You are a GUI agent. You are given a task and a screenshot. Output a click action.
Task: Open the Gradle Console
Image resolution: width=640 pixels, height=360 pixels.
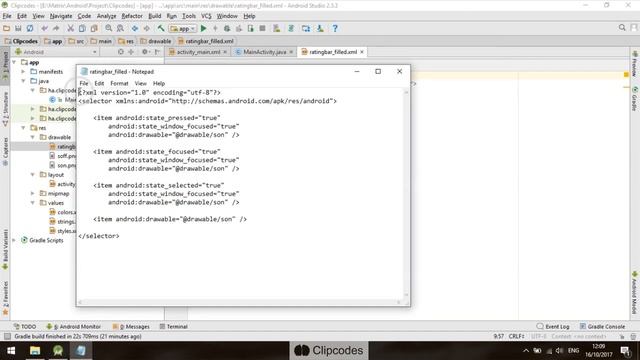(x=602, y=327)
